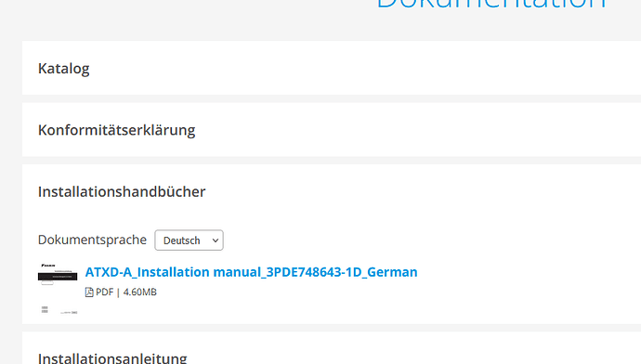Collapse the Installationshandbücher section

[332, 191]
